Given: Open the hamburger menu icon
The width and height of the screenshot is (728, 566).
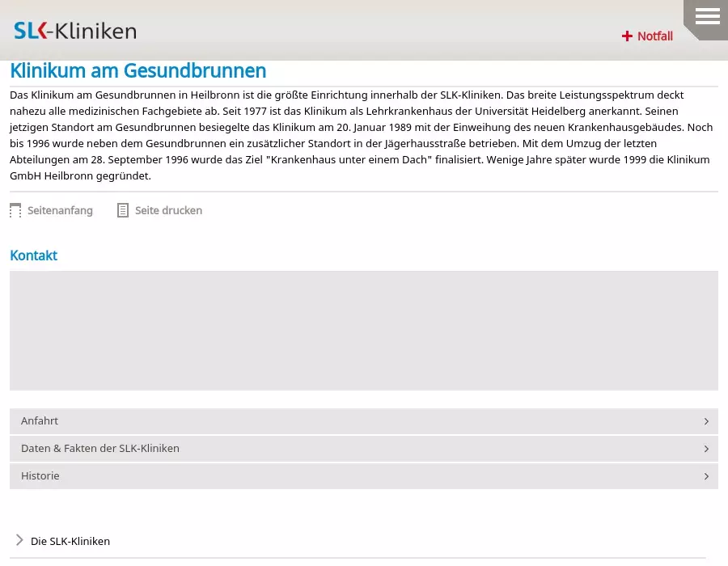Looking at the screenshot, I should coord(707,16).
